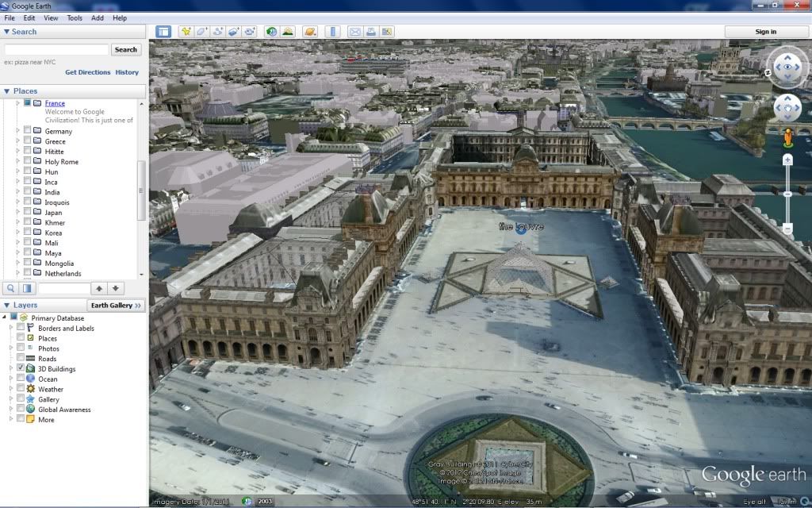Open the France folder link
Viewport: 812px width, 508px height.
pos(55,103)
